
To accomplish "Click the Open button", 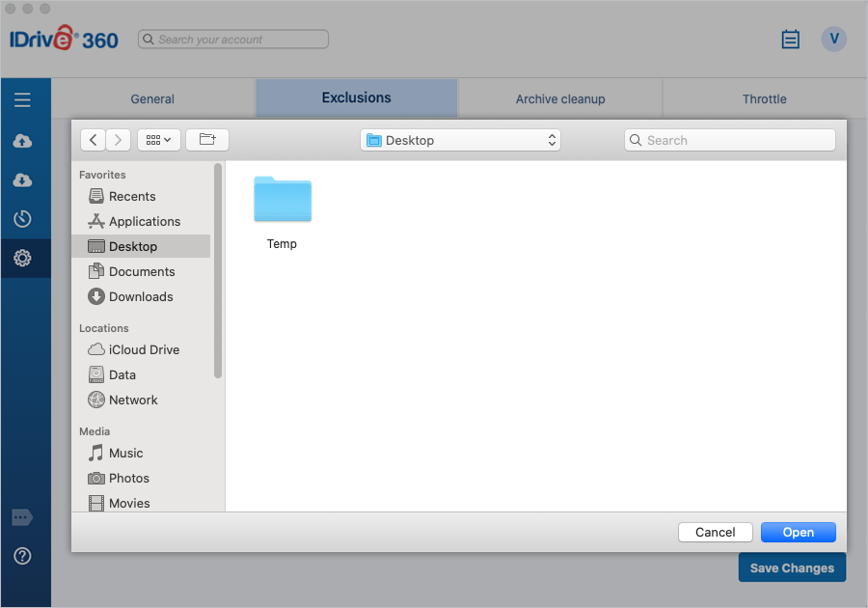I will (799, 532).
